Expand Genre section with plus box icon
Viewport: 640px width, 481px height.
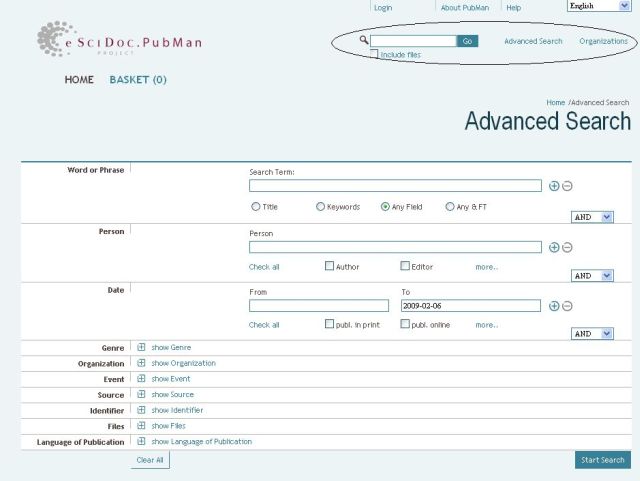(141, 347)
